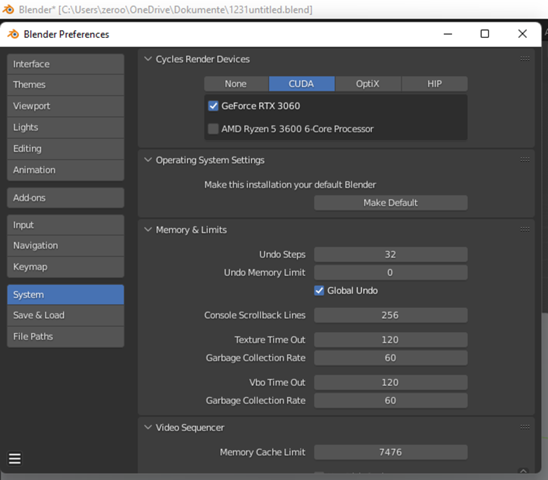Grab the drag handle of Memory & Limits panel

(x=525, y=229)
